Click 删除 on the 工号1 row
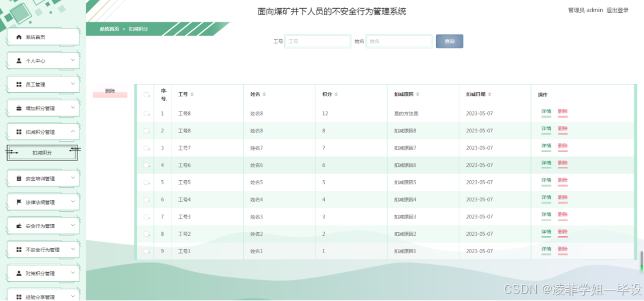This screenshot has width=644, height=301. pyautogui.click(x=562, y=250)
